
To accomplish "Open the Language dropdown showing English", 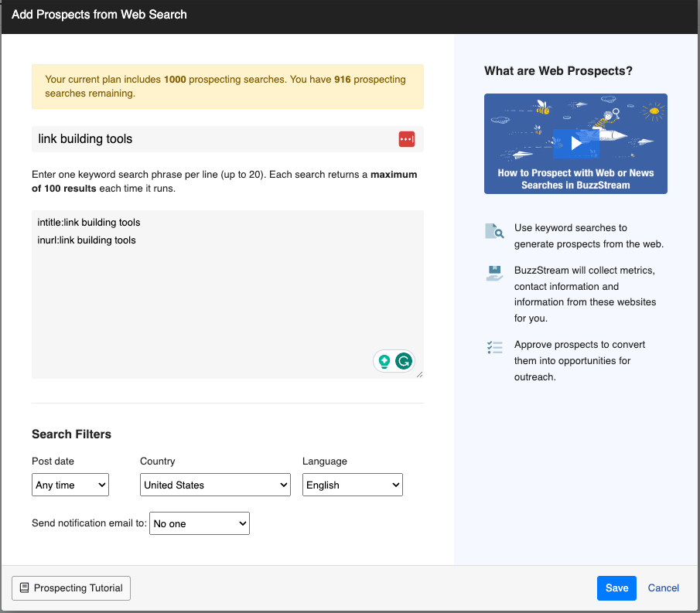I will (x=352, y=485).
